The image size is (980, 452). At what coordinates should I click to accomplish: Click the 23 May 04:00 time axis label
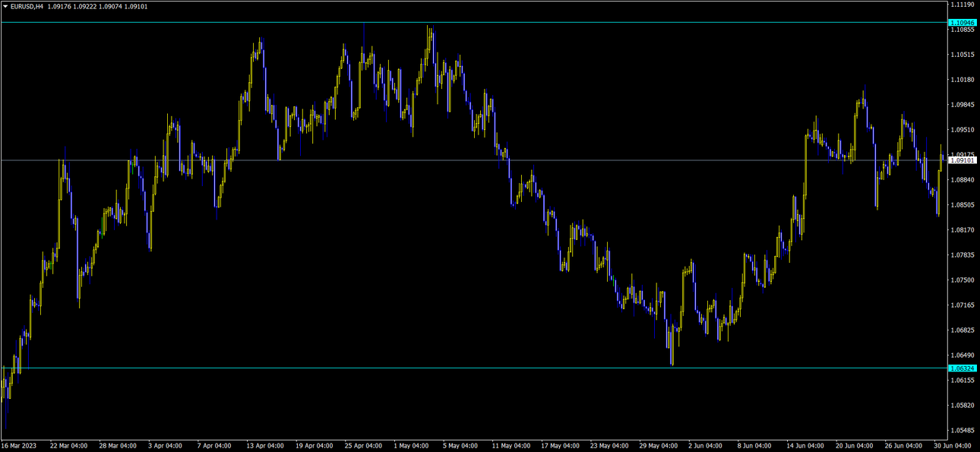(609, 446)
